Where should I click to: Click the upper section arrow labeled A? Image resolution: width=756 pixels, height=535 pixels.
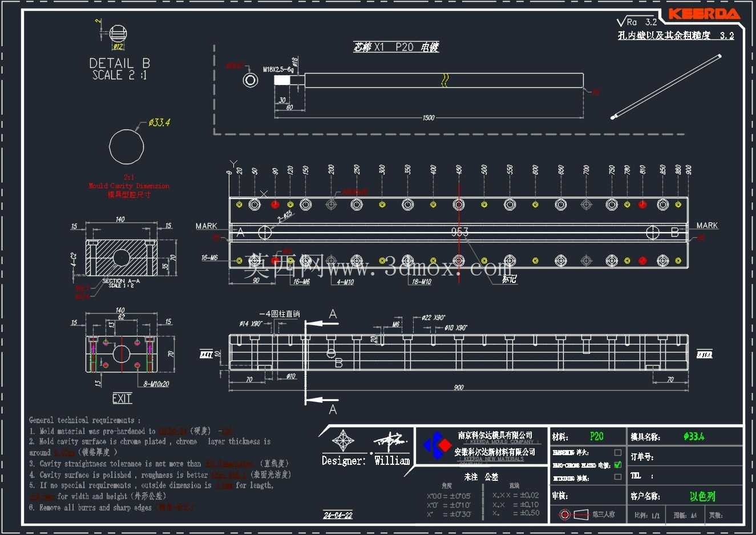[x=322, y=323]
